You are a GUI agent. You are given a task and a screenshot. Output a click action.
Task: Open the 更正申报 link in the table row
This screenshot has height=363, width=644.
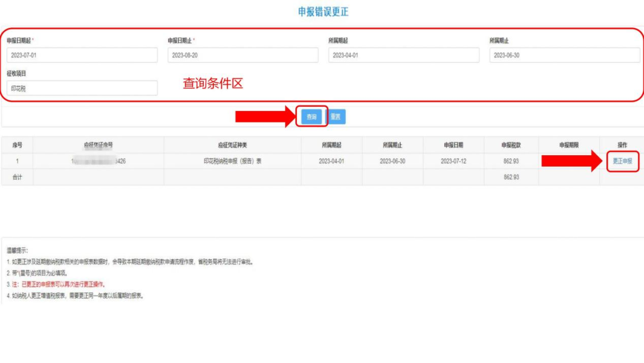tap(622, 161)
